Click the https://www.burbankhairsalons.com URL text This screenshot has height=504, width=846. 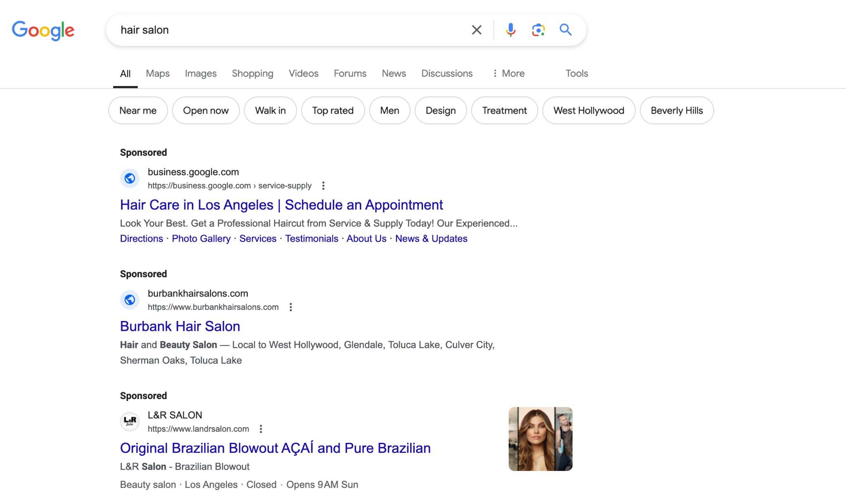(213, 307)
